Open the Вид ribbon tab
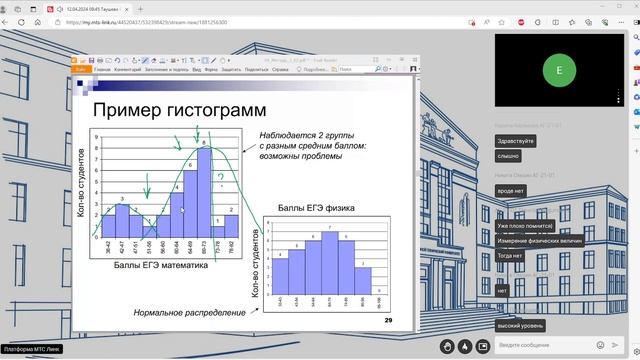The height and width of the screenshot is (360, 640). pyautogui.click(x=196, y=69)
